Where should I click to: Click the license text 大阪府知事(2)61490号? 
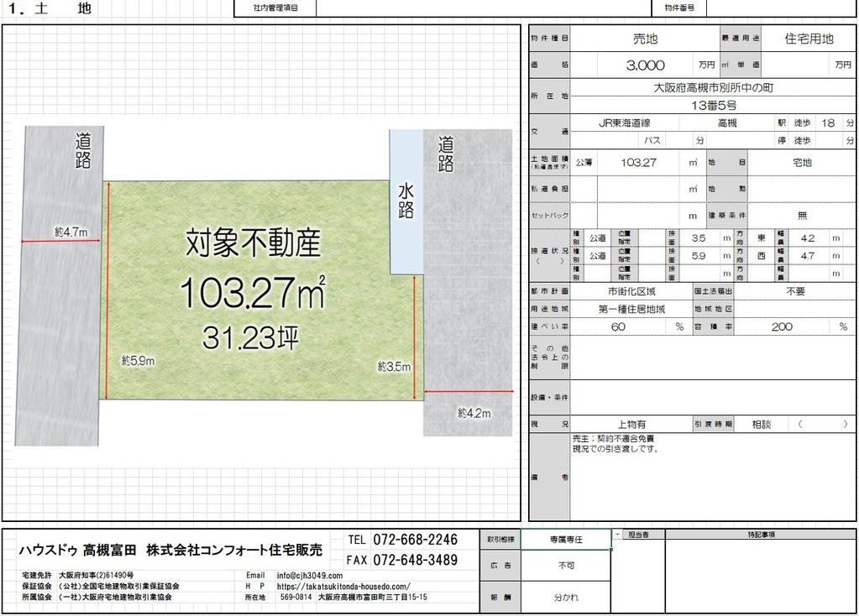[x=96, y=576]
